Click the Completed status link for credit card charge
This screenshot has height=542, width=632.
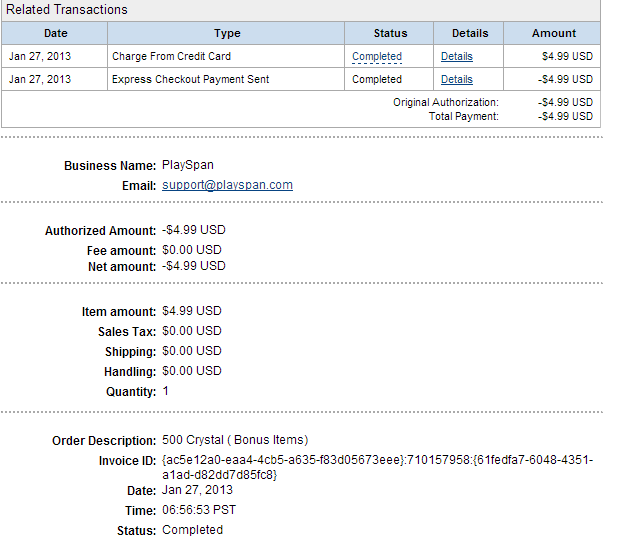coord(377,57)
